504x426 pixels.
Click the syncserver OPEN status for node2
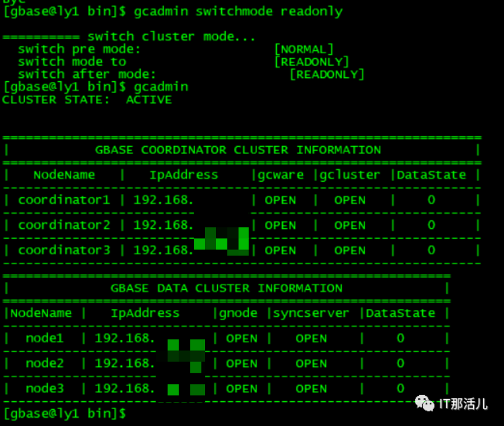pyautogui.click(x=311, y=364)
